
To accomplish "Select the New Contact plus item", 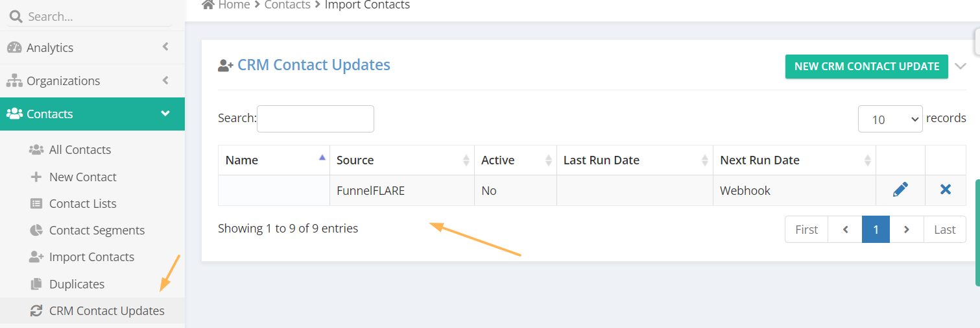I will pos(82,177).
